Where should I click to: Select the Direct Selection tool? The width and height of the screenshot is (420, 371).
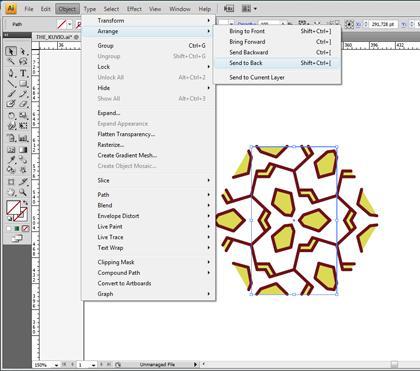(x=23, y=51)
